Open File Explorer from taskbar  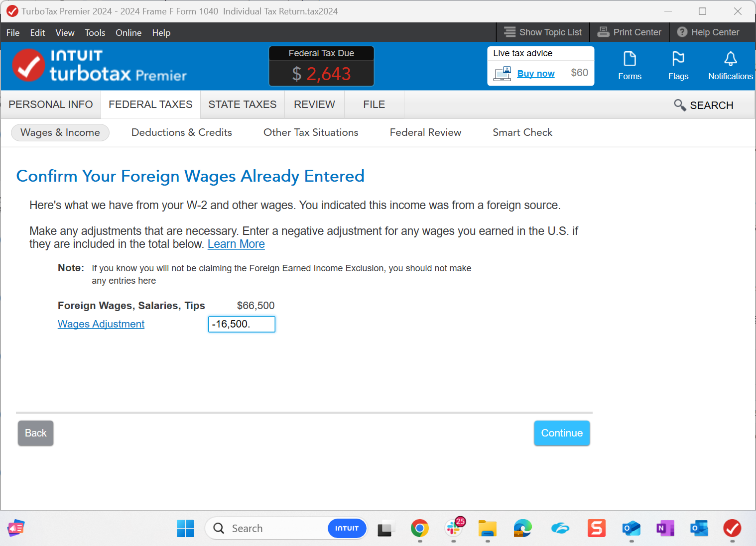488,528
